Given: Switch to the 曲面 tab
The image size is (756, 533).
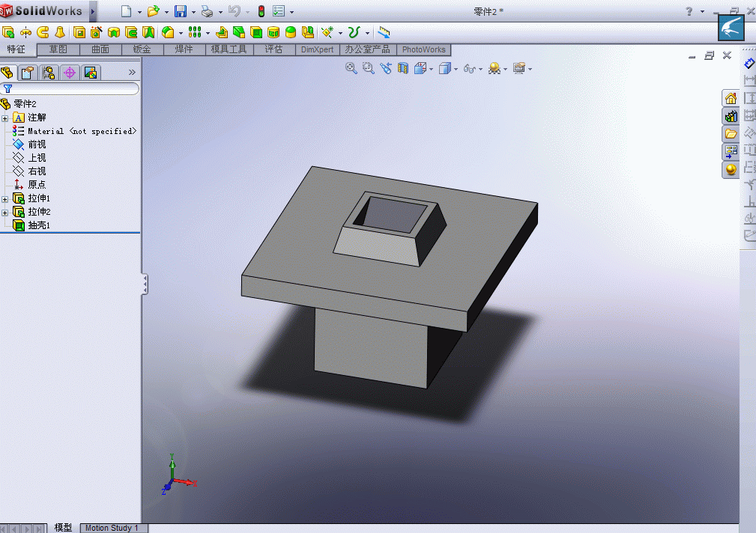Looking at the screenshot, I should coord(100,49).
